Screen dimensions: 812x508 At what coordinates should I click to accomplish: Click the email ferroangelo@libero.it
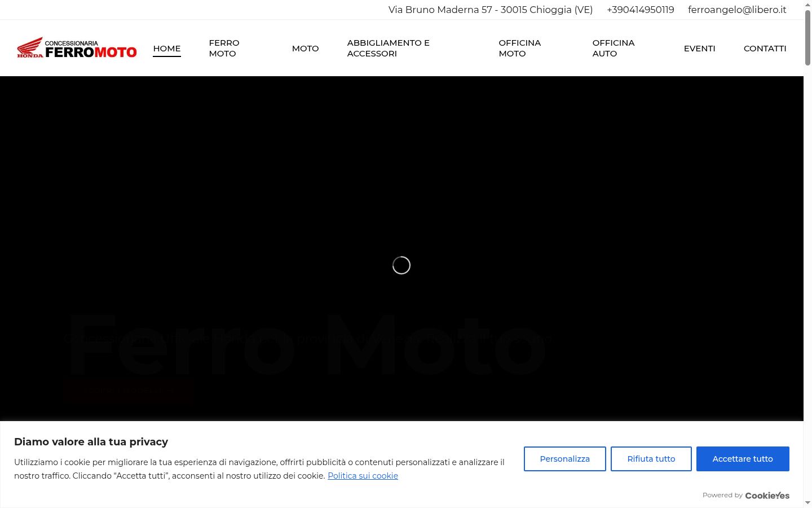click(x=737, y=10)
